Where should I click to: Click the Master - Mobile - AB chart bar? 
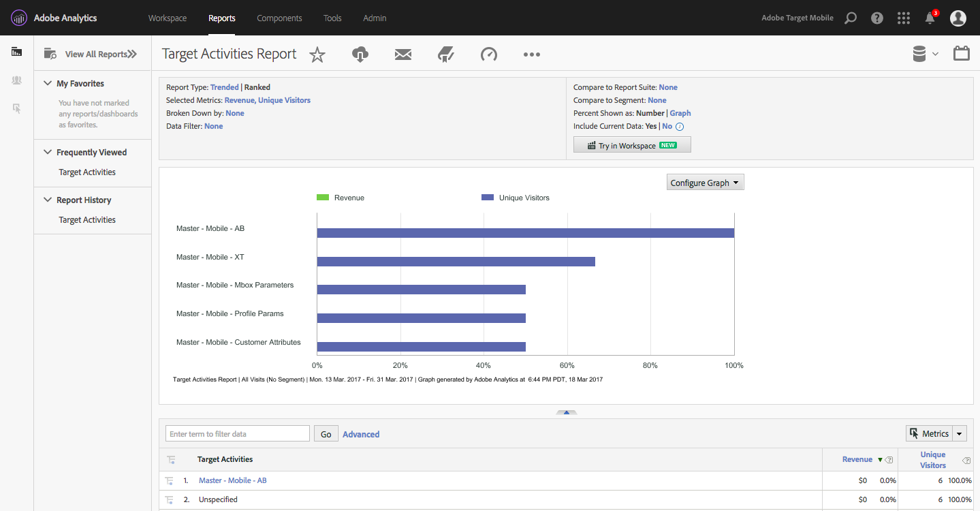pos(526,233)
